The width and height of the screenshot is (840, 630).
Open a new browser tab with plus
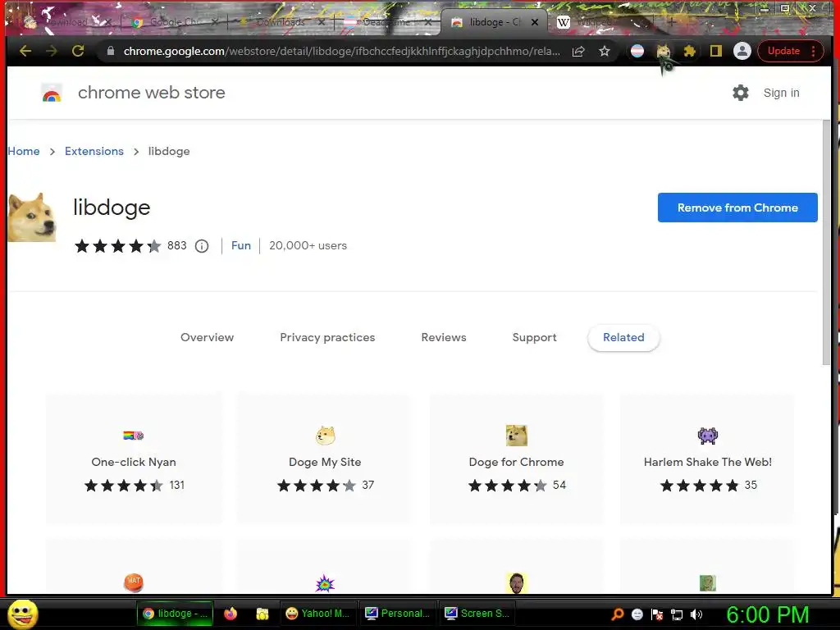coord(671,22)
